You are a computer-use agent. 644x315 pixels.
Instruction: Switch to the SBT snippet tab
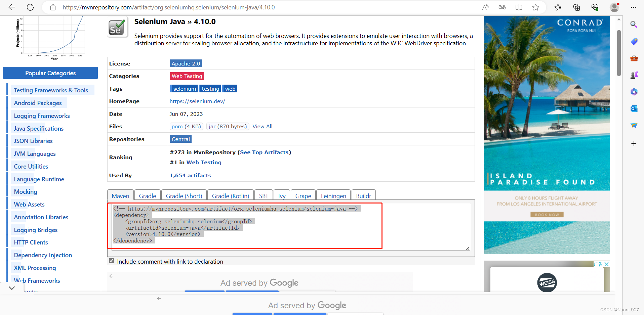pos(264,195)
